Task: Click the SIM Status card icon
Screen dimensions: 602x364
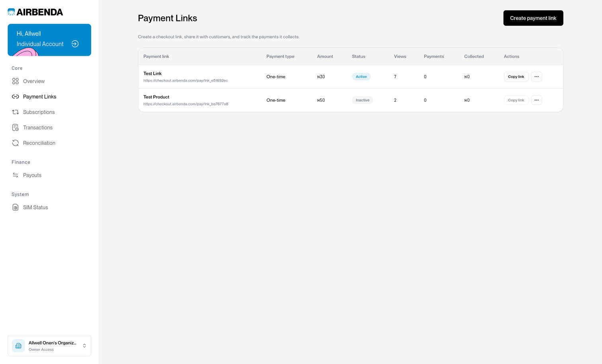Action: click(16, 208)
